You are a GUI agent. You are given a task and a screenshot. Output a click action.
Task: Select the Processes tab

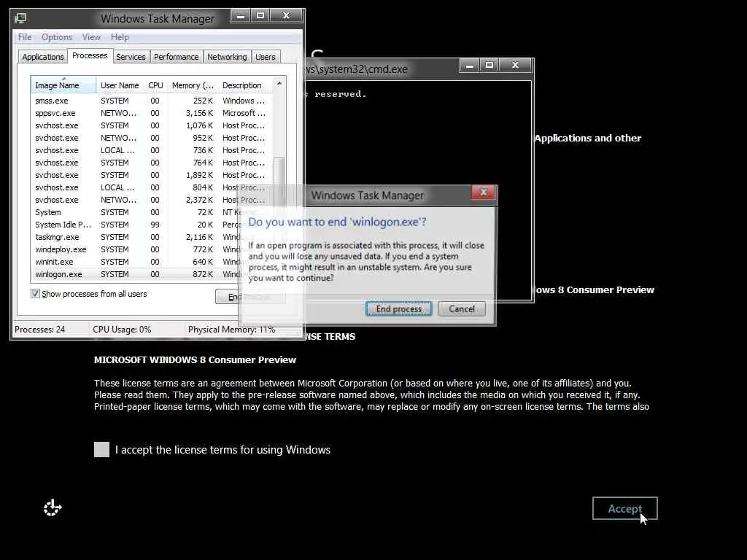pos(90,55)
